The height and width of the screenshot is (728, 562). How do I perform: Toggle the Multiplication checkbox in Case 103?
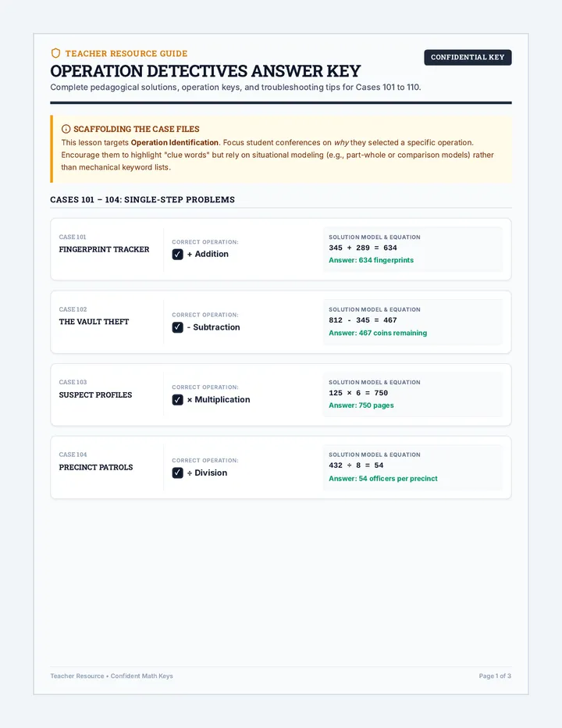(x=177, y=400)
